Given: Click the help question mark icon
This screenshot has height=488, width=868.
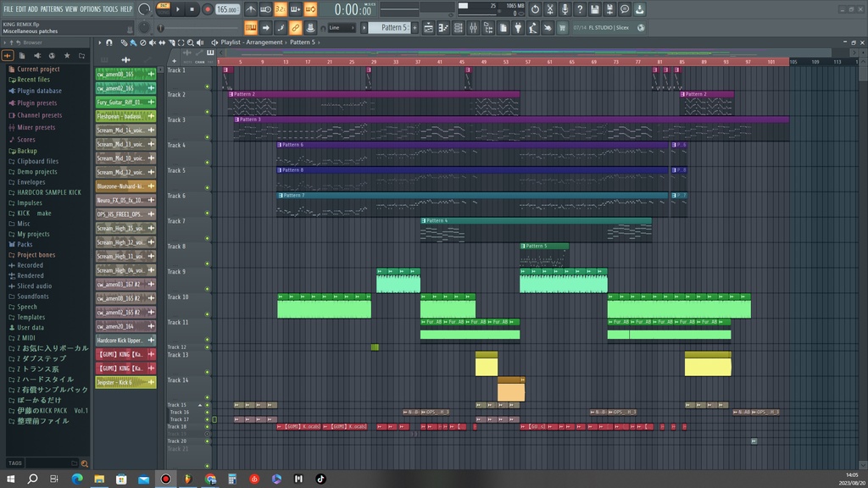Looking at the screenshot, I should [x=580, y=8].
